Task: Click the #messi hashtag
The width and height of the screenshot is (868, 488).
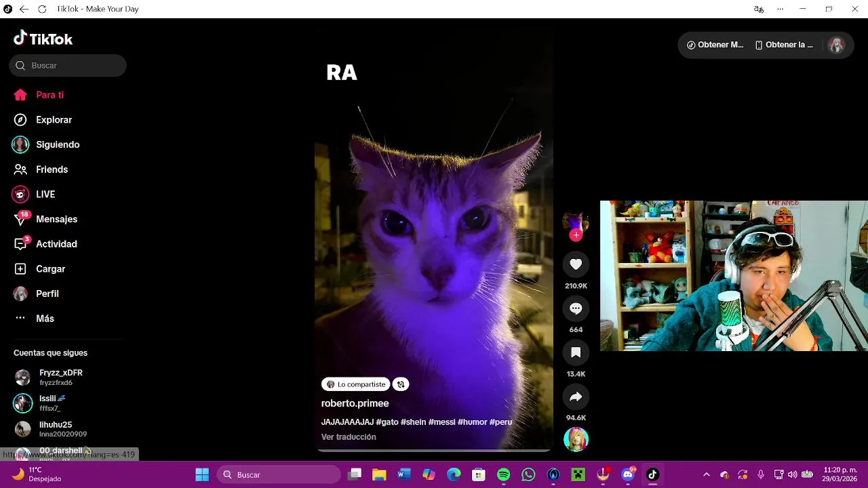Action: (441, 422)
